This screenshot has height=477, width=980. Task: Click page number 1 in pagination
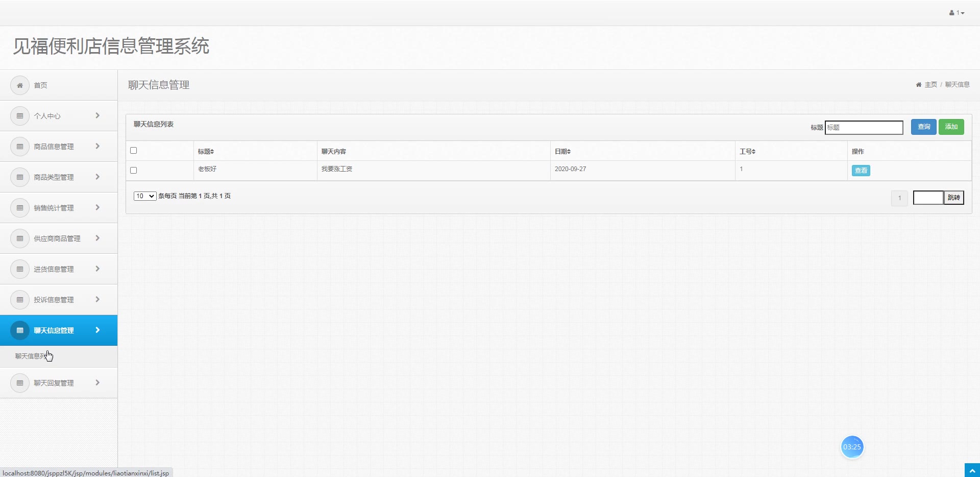(x=899, y=198)
